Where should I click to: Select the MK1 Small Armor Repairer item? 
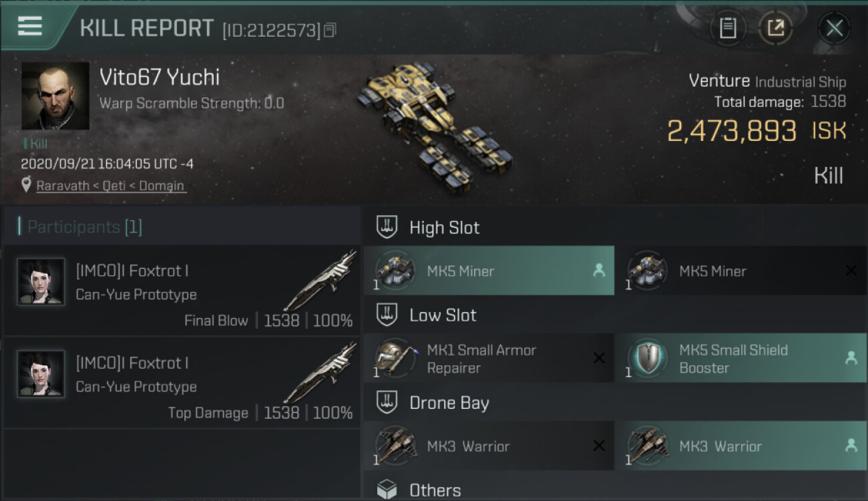tap(489, 359)
